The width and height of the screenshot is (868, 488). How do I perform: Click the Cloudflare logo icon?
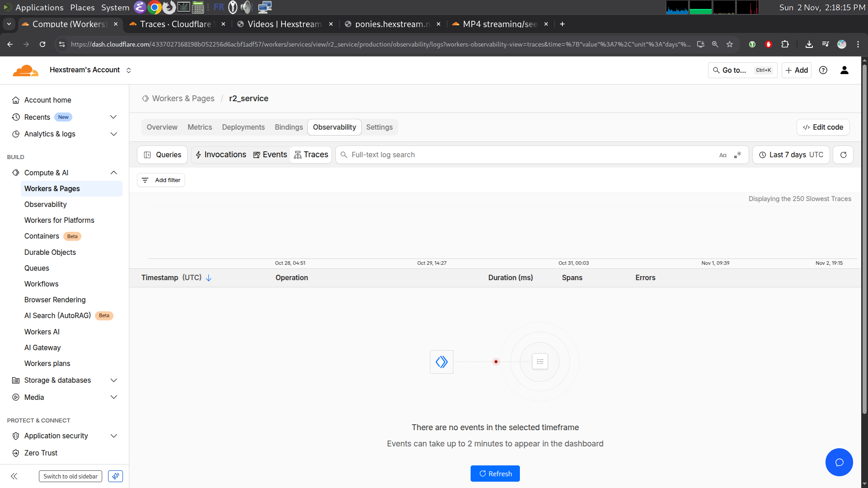tap(25, 70)
